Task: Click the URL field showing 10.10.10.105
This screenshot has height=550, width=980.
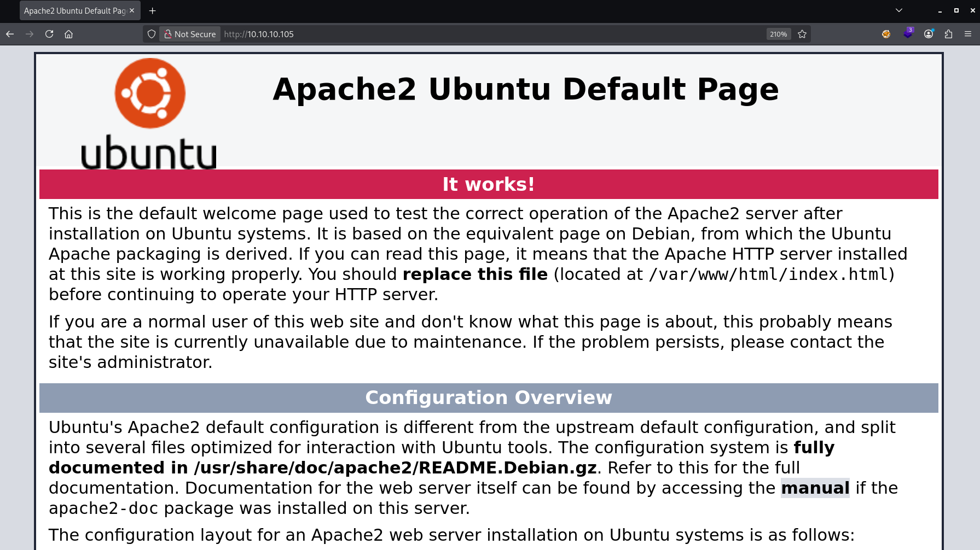Action: (438, 34)
